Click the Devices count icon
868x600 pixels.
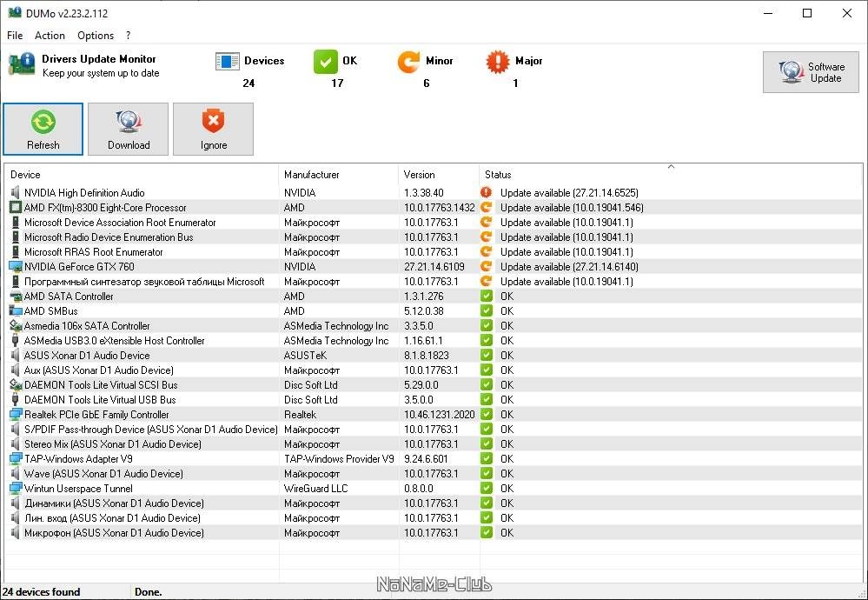(x=227, y=62)
